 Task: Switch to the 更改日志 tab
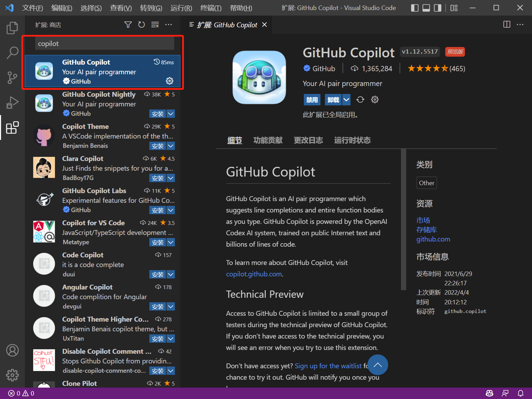point(308,140)
